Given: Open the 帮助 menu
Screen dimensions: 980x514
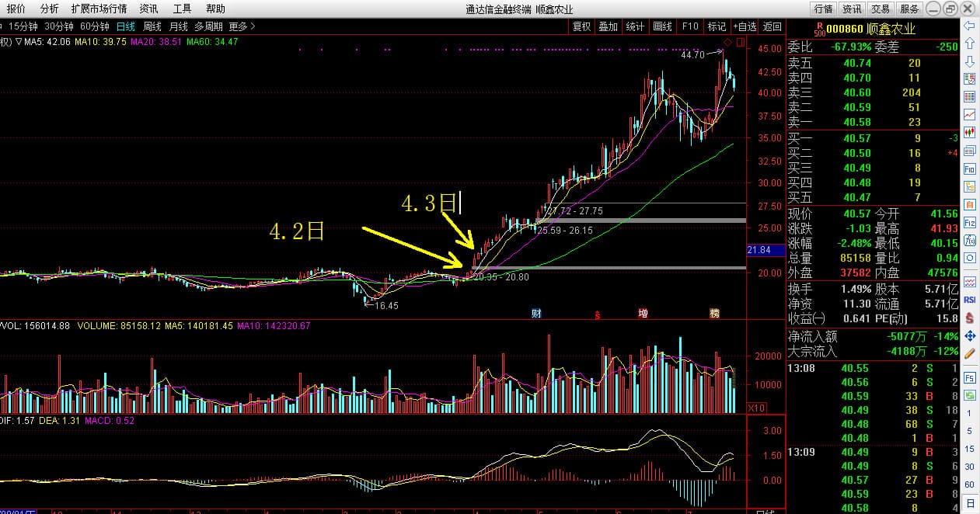Looking at the screenshot, I should pos(215,9).
